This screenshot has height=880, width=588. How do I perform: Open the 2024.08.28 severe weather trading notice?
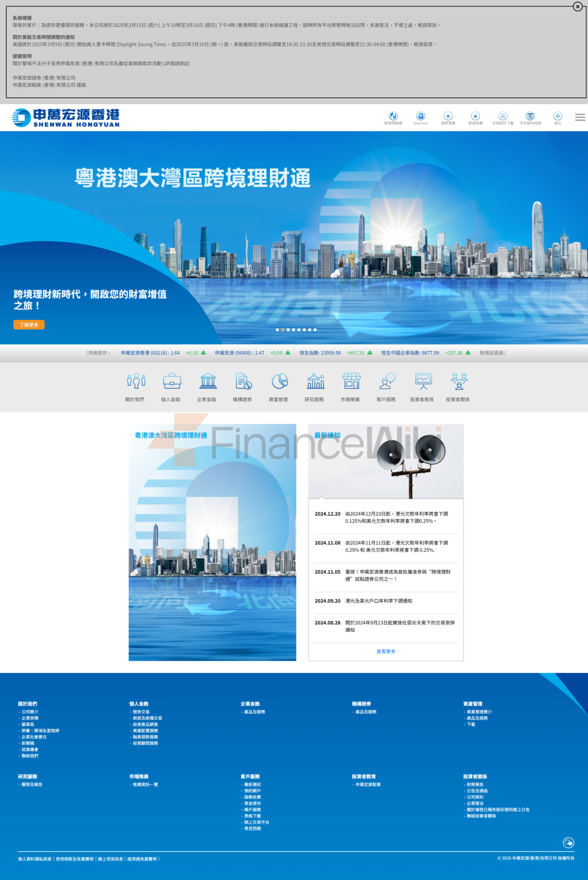click(386, 626)
